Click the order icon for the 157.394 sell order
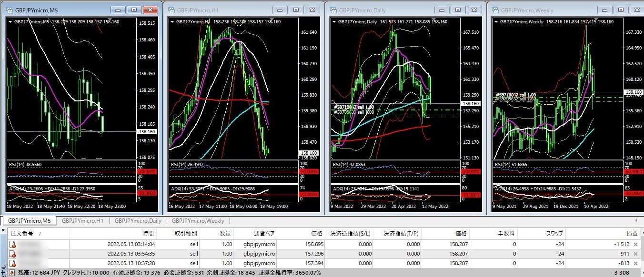The height and width of the screenshot is (277, 644). [x=12, y=263]
